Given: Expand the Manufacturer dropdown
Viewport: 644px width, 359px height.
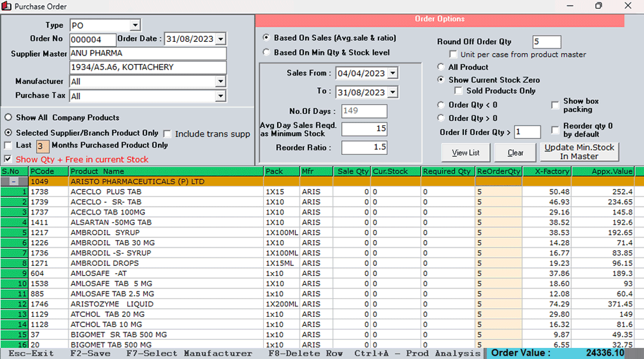Looking at the screenshot, I should click(220, 81).
